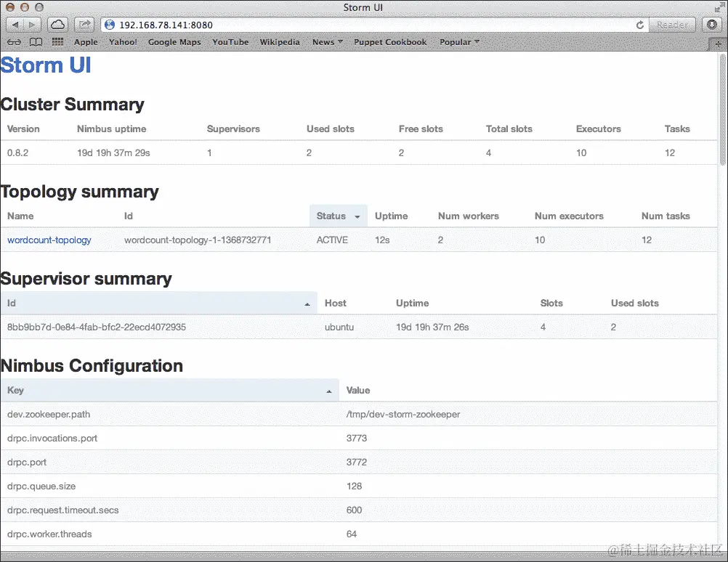
Task: Sort topologies by Num tasks header
Action: (666, 216)
